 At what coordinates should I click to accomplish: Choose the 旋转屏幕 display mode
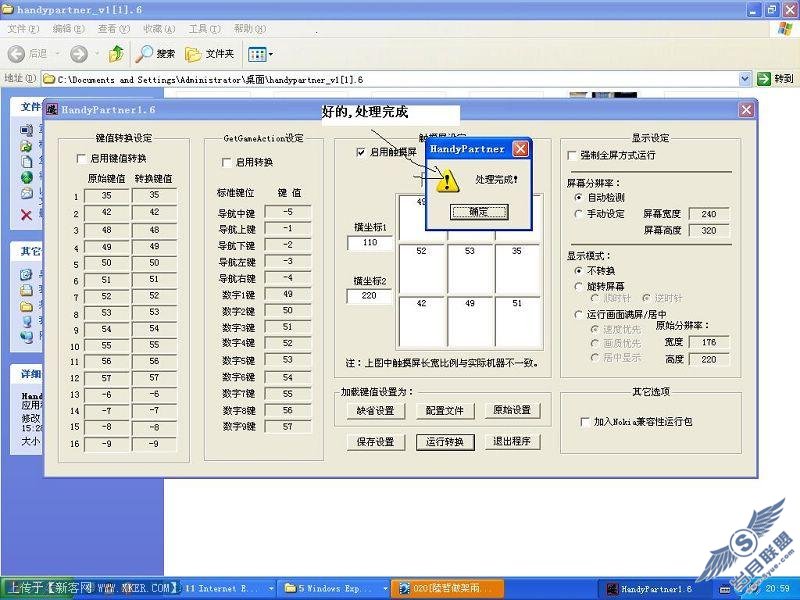(x=578, y=286)
